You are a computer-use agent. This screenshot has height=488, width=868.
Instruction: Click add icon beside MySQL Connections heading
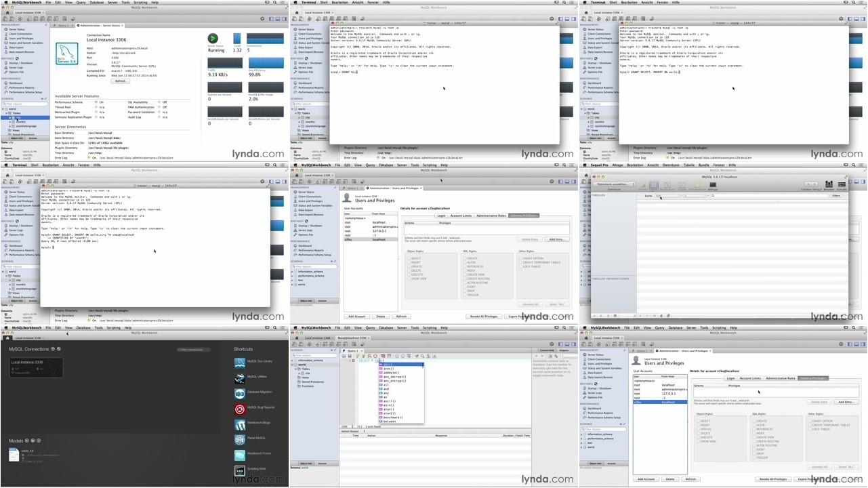point(54,349)
